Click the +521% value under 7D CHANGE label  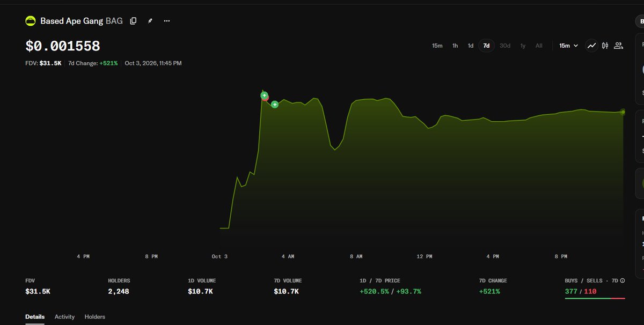coord(489,292)
